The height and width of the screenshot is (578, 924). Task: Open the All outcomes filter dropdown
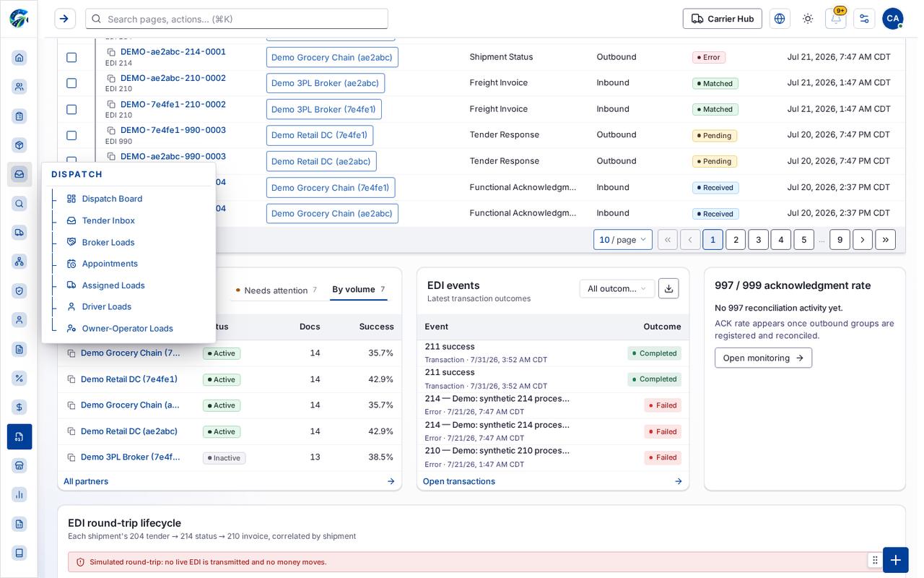coord(617,288)
